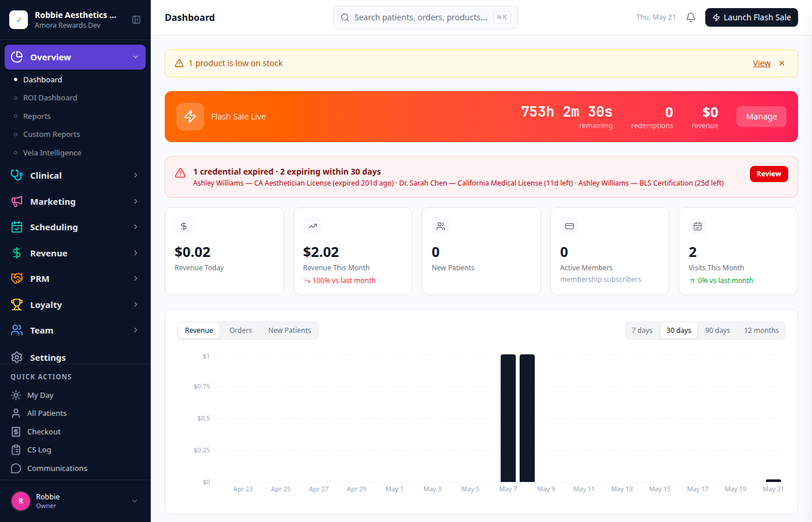Select the 7 days range
The height and width of the screenshot is (522, 812).
pos(642,331)
